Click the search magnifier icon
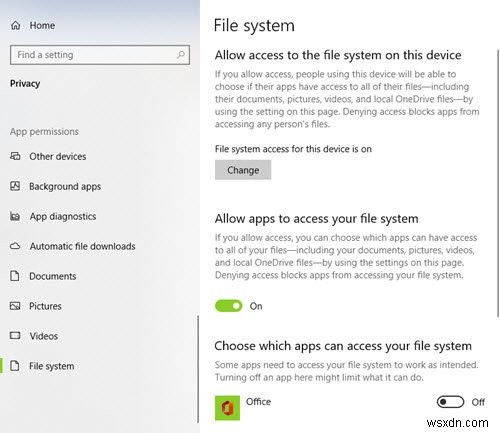The width and height of the screenshot is (500, 433). (181, 54)
